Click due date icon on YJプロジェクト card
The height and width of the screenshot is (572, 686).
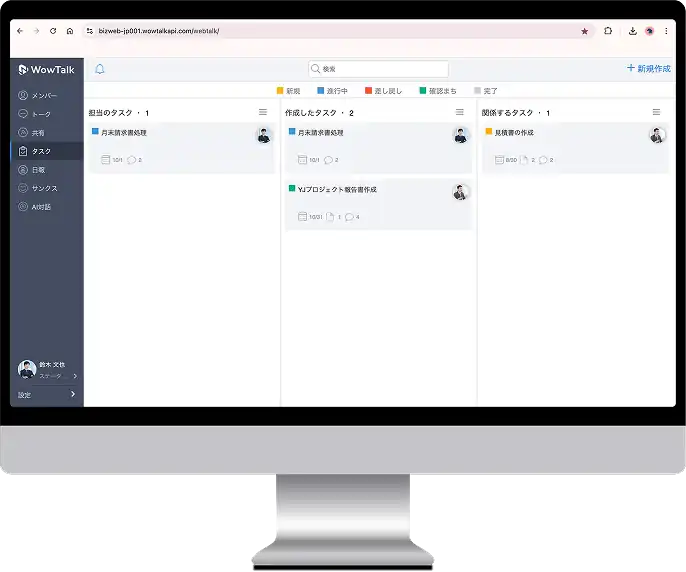[x=302, y=217]
